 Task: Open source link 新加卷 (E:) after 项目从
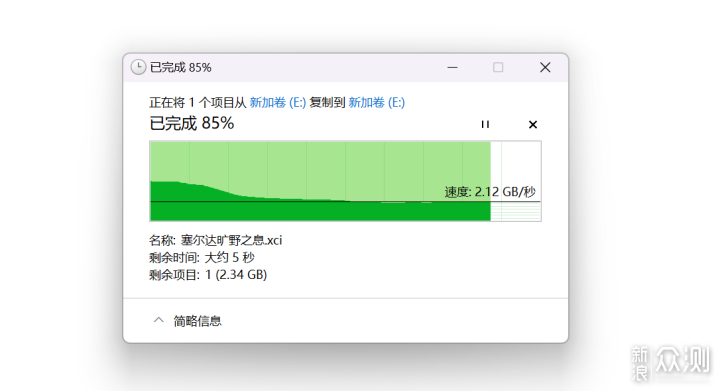point(277,102)
